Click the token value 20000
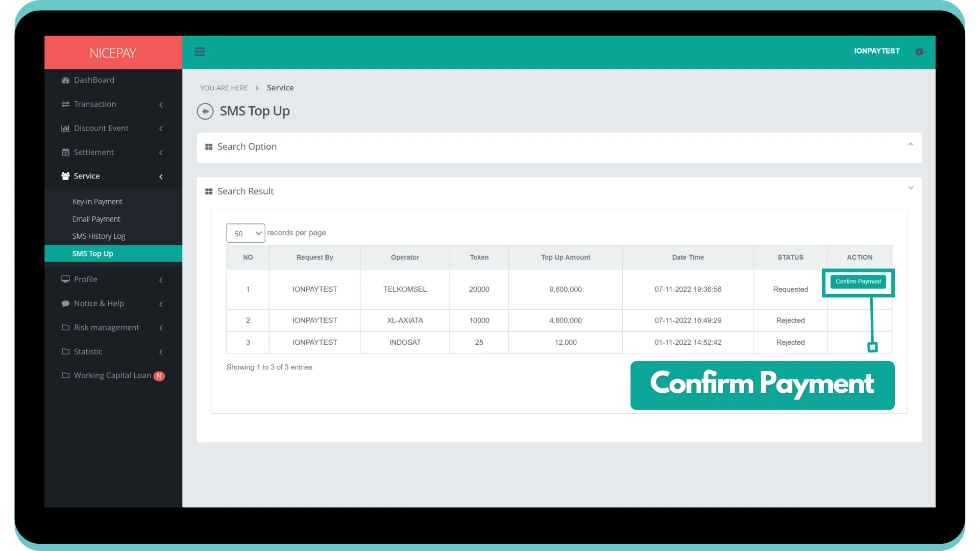Viewport: 980px width, 551px height. tap(479, 289)
